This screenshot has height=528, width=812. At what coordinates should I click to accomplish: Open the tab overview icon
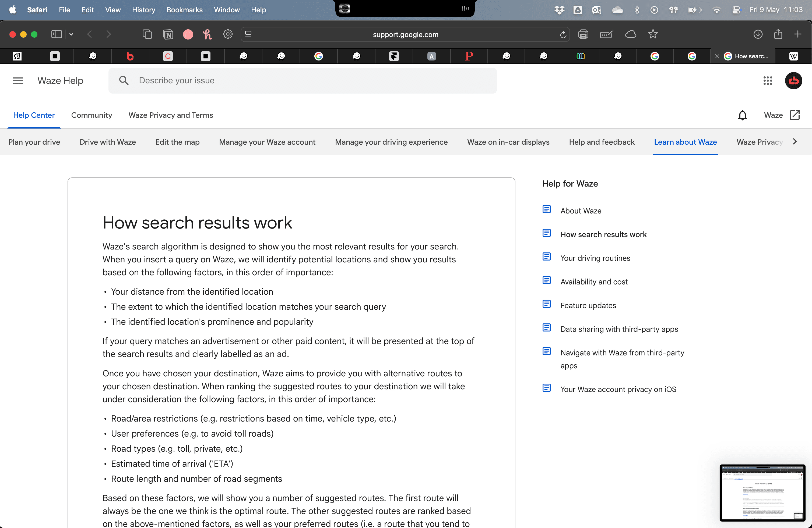click(x=147, y=34)
